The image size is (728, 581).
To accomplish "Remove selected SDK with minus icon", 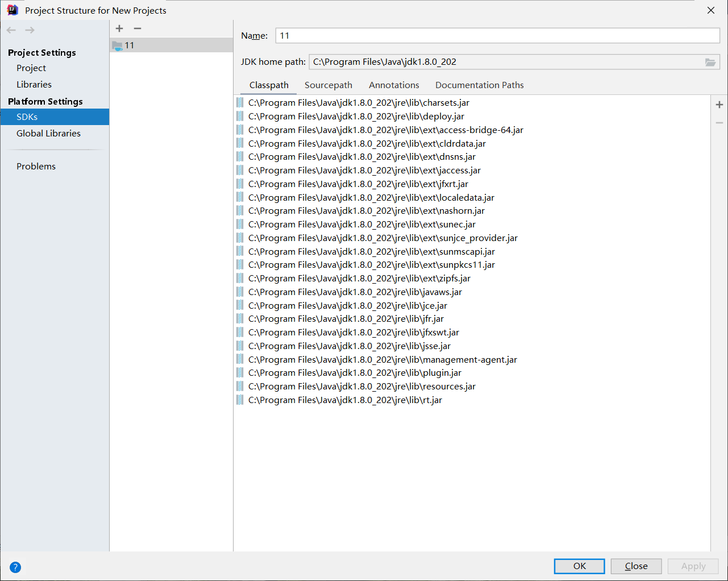I will [x=138, y=28].
